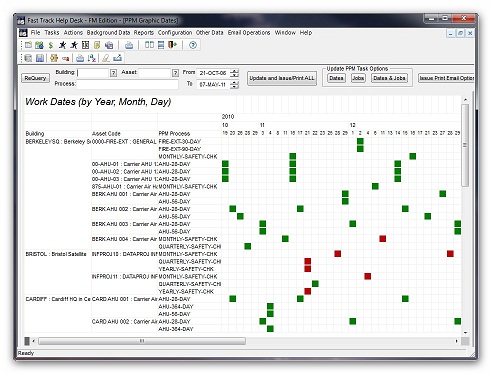The width and height of the screenshot is (492, 374).
Task: Click the vertical scrollbar down arrow
Action: pyautogui.click(x=465, y=332)
